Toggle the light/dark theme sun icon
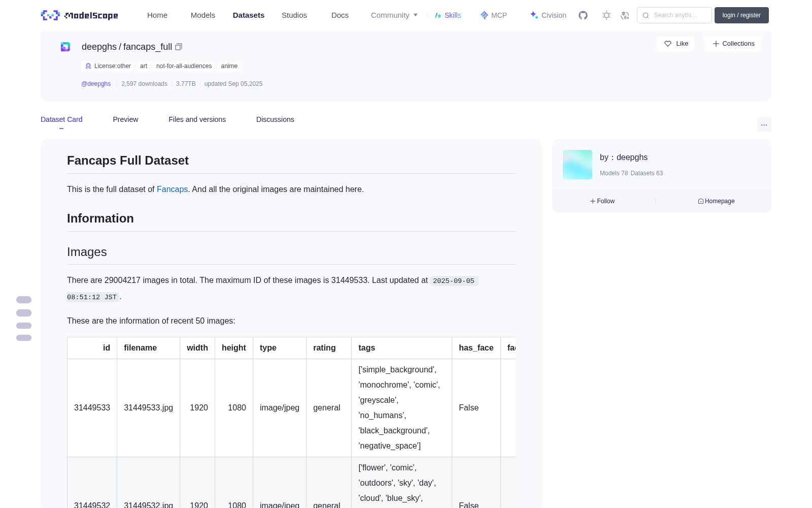This screenshot has width=812, height=508. click(606, 15)
